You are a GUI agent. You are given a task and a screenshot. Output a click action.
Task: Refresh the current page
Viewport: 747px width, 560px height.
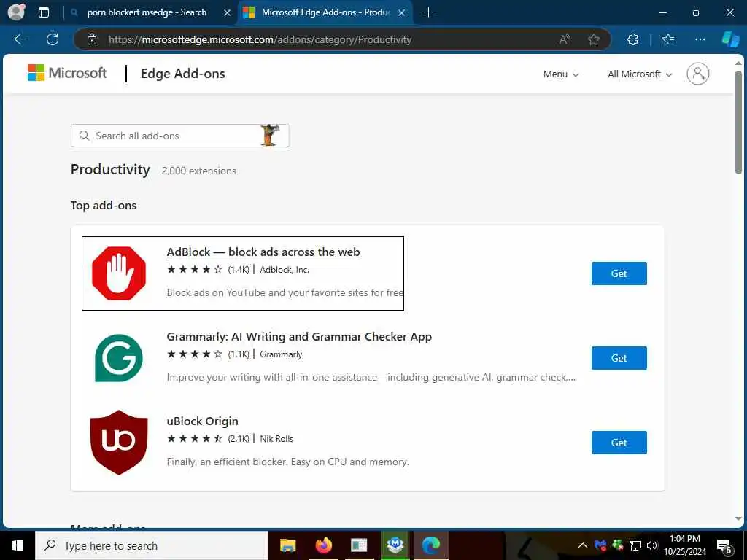click(53, 39)
